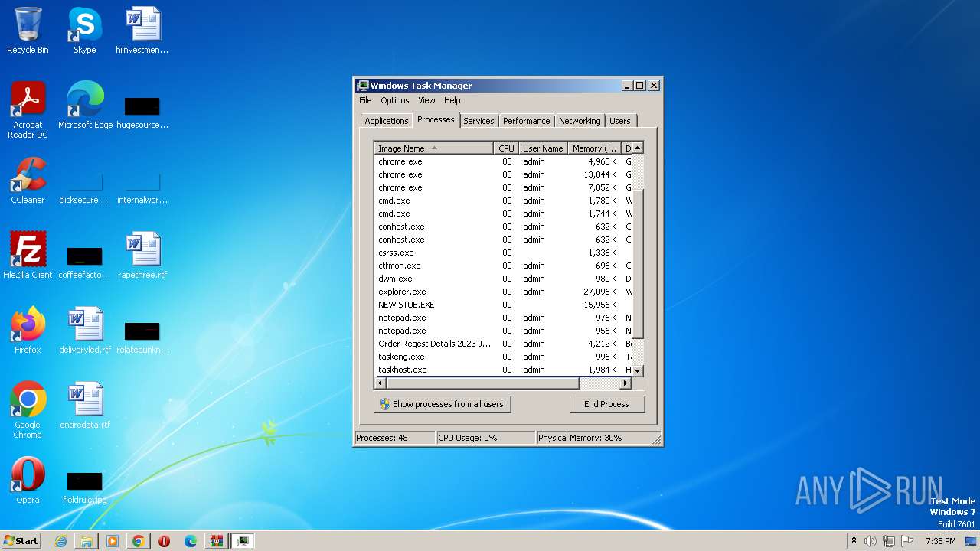Screen dimensions: 980x551
Task: Select the taskeng.exe process row
Action: pos(503,357)
